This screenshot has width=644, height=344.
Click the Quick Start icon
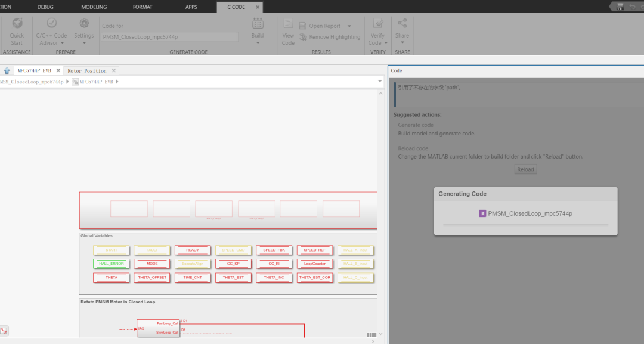(x=17, y=23)
